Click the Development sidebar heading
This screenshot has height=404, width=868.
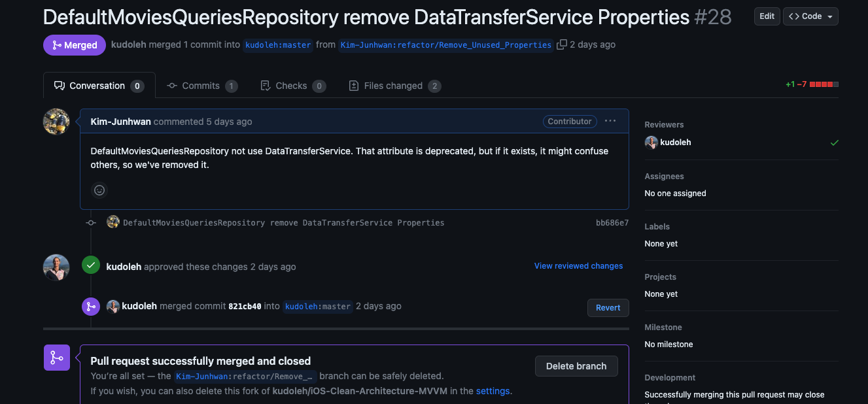pos(670,378)
